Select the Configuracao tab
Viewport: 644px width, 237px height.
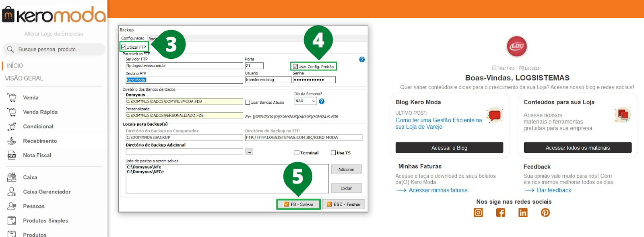click(133, 38)
